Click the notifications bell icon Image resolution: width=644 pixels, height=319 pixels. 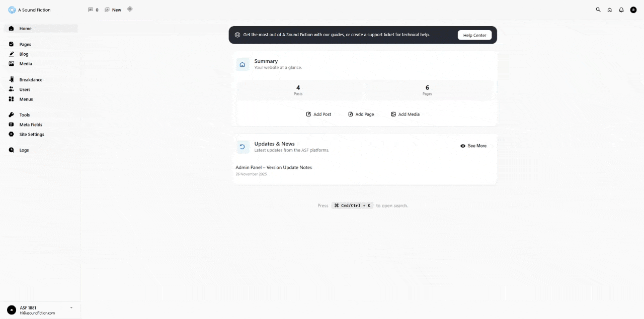point(621,10)
